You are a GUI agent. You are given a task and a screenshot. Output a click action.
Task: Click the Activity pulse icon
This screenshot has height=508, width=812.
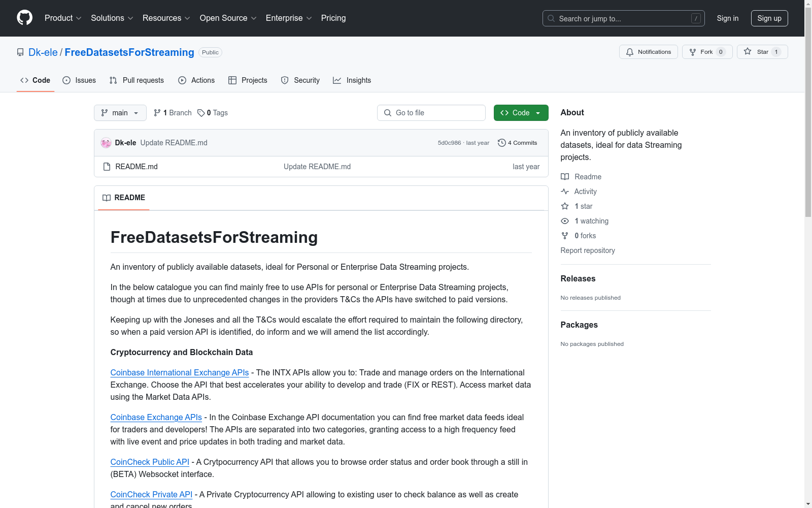click(x=565, y=192)
